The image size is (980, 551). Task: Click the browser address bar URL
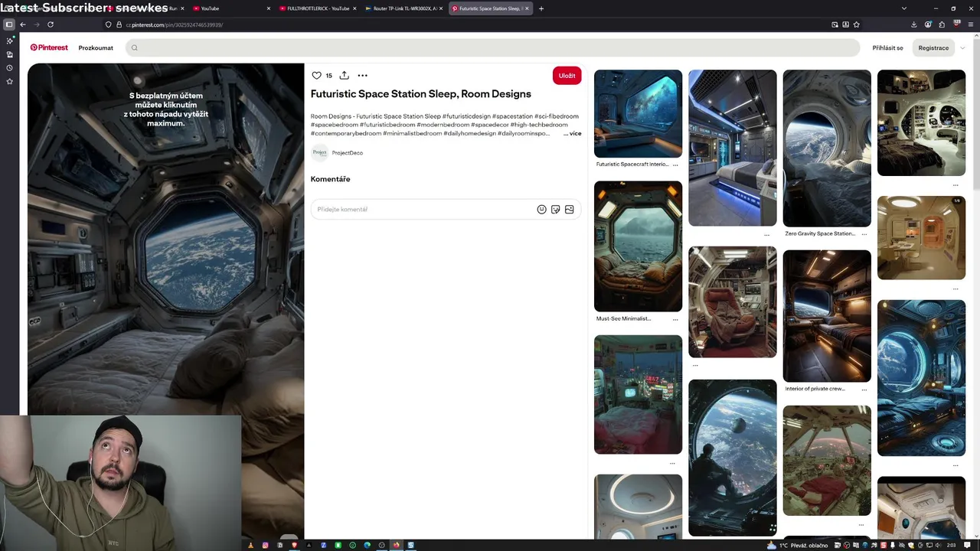pyautogui.click(x=175, y=24)
